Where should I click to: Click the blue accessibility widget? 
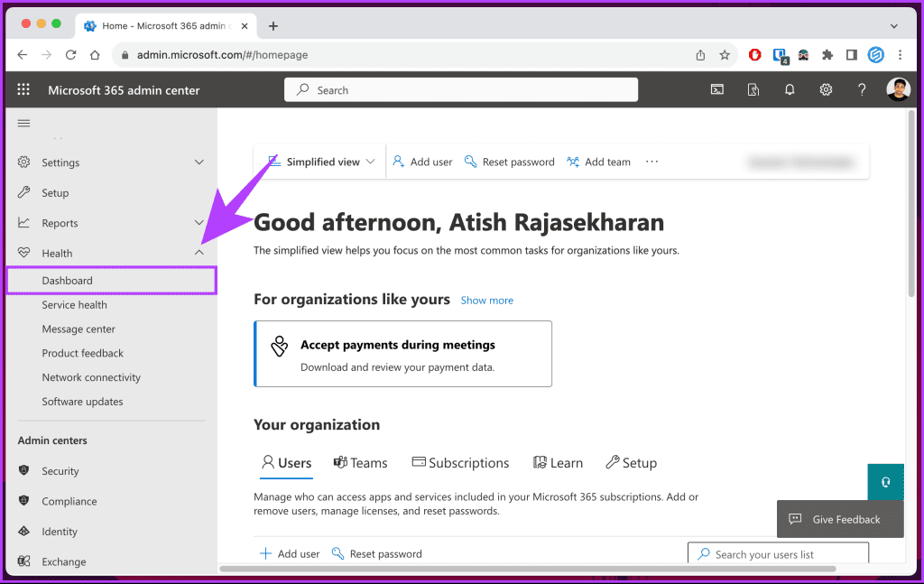click(x=885, y=481)
